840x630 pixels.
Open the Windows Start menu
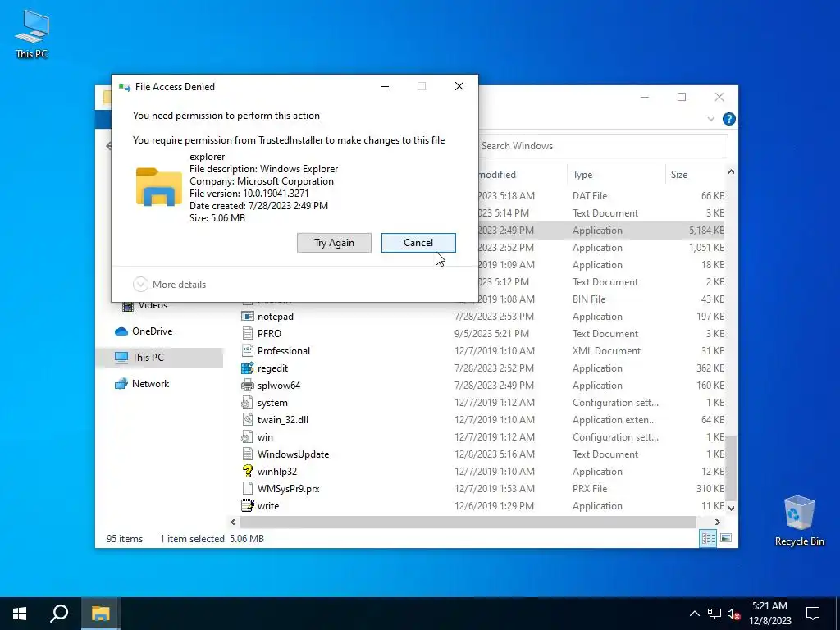[x=20, y=614]
